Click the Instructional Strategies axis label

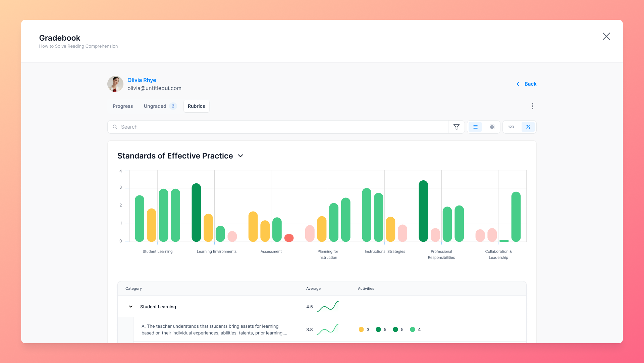click(385, 252)
